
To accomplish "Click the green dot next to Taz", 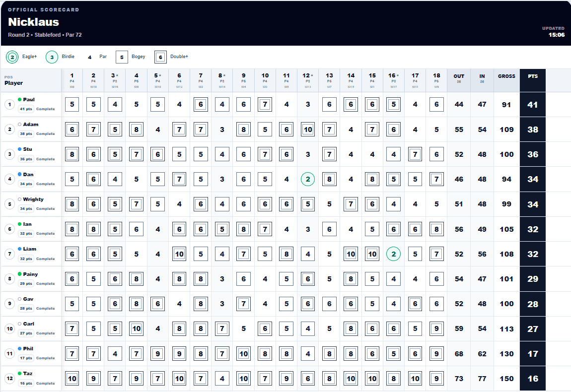I will 20,374.
